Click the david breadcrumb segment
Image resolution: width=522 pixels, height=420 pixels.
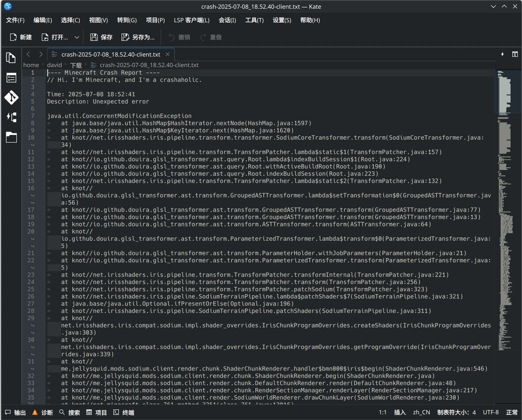54,65
